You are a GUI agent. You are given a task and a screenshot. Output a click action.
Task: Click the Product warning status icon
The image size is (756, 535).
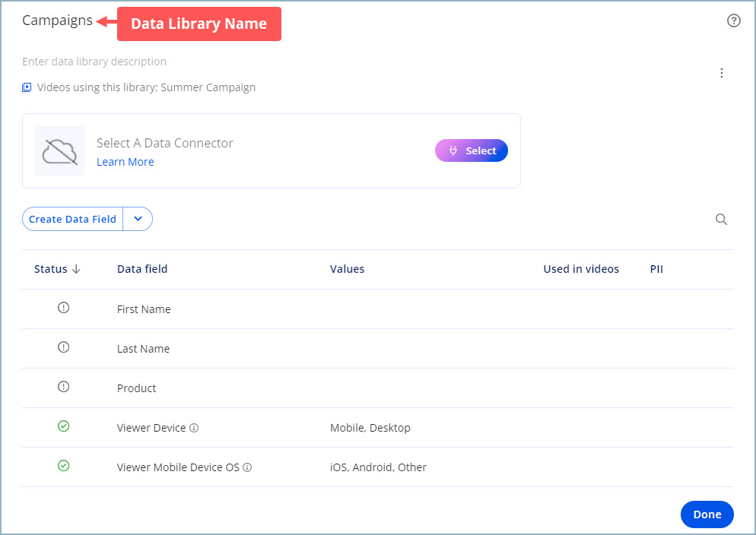[64, 386]
